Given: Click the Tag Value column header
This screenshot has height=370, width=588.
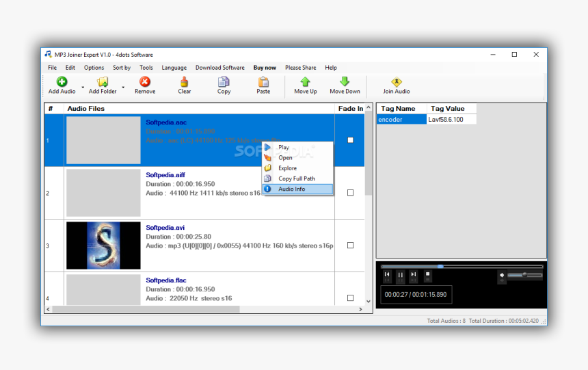Looking at the screenshot, I should point(451,109).
